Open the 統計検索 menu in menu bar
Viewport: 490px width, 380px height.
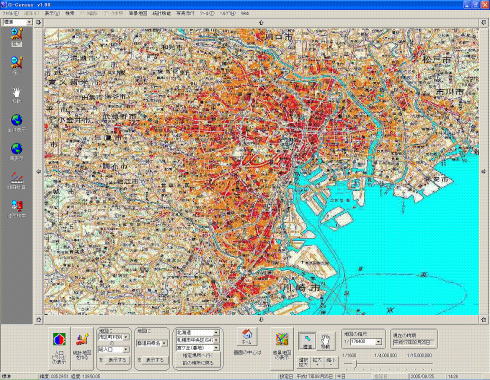161,13
